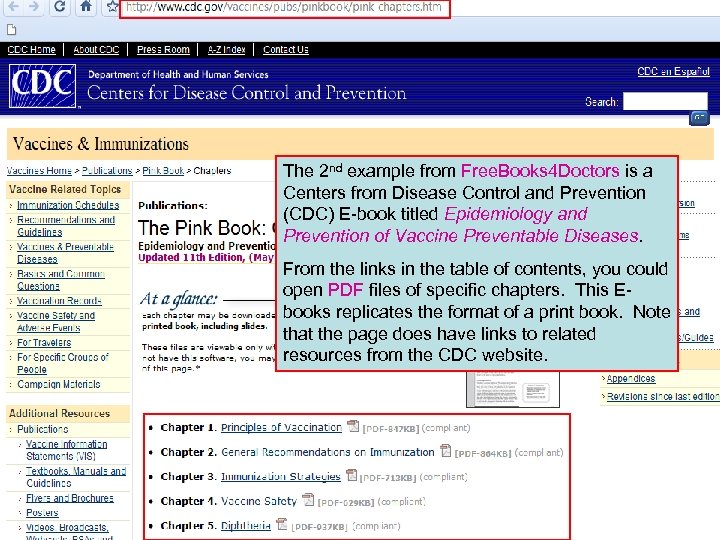
Task: Open the PDF icon for Chapter 5
Action: [x=281, y=524]
